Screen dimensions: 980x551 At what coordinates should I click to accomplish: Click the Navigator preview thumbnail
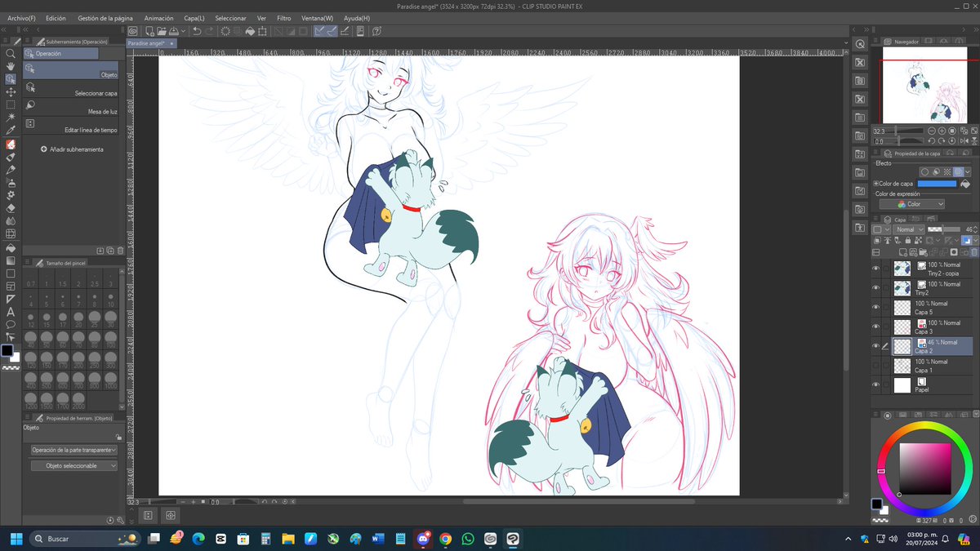[x=924, y=84]
